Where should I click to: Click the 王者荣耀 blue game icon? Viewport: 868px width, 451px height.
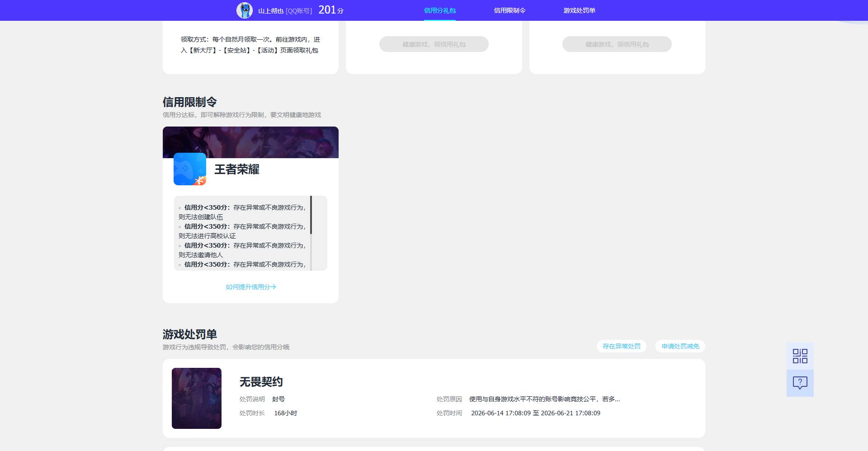(x=190, y=169)
